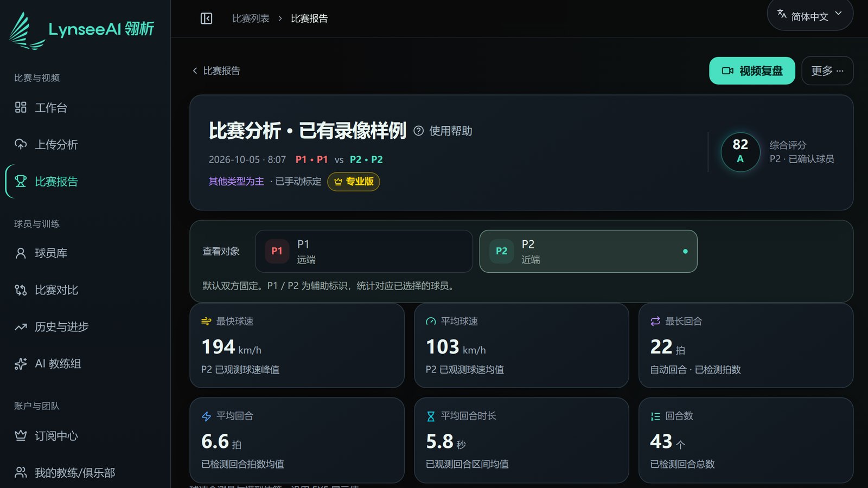The width and height of the screenshot is (868, 488).
Task: Click the 回合数 numbered list icon
Action: (x=655, y=416)
